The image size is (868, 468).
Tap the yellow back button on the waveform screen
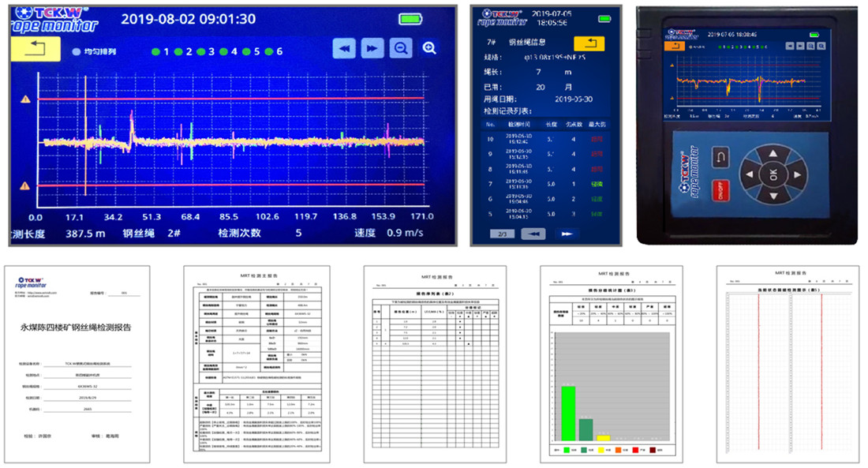pyautogui.click(x=36, y=48)
